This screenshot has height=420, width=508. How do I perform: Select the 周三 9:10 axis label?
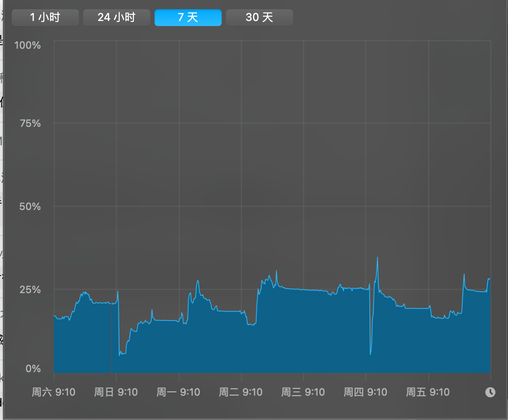pos(303,392)
